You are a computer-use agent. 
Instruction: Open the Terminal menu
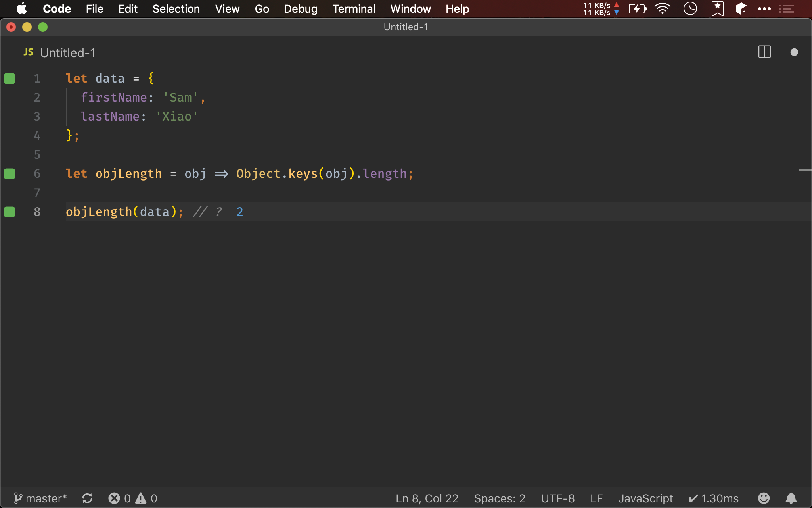pyautogui.click(x=354, y=9)
